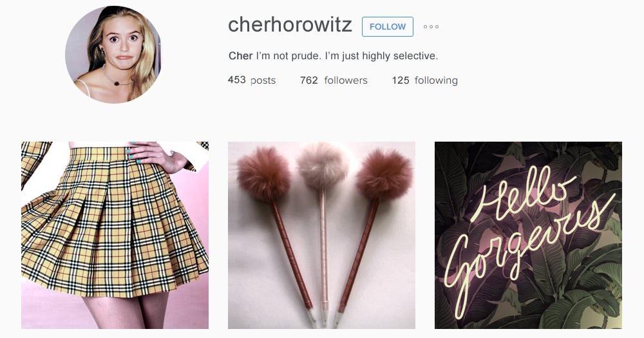Click the hand with teal nails on skirt
Viewport: 644px width, 338px height.
pos(157,156)
